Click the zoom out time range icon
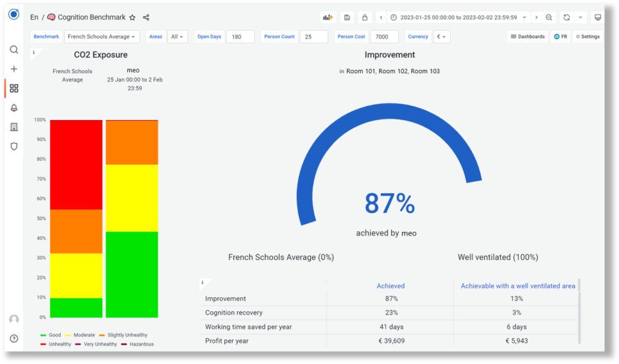Viewport: 619px width, 364px height. click(549, 18)
